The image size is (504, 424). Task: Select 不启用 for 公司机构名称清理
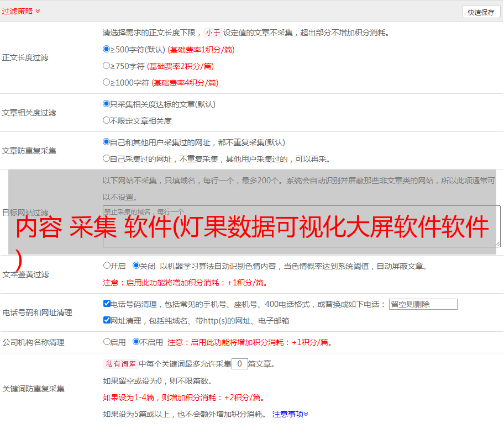136,342
